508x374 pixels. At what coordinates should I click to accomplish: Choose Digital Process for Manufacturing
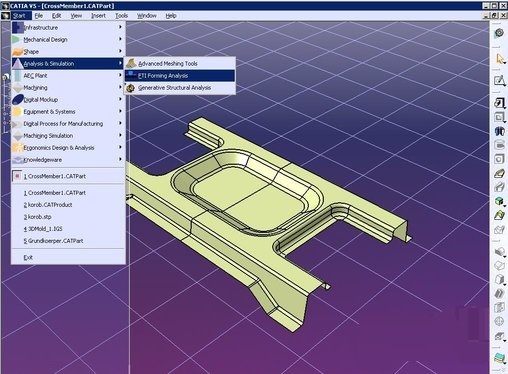pyautogui.click(x=68, y=123)
